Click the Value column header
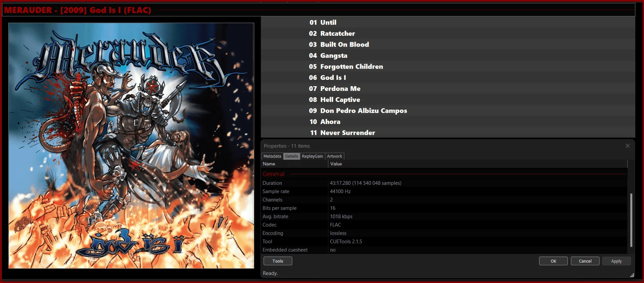Viewport: 644px width, 283px height. 478,164
